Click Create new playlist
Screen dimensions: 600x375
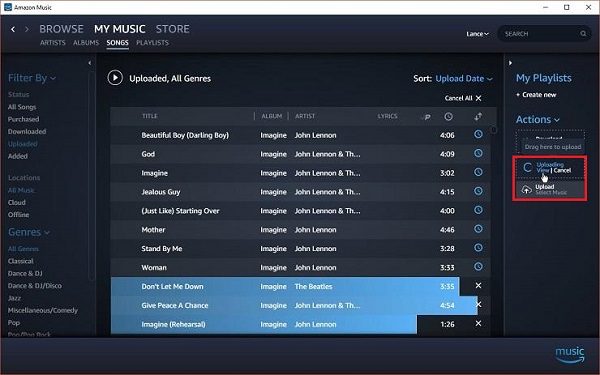click(536, 95)
